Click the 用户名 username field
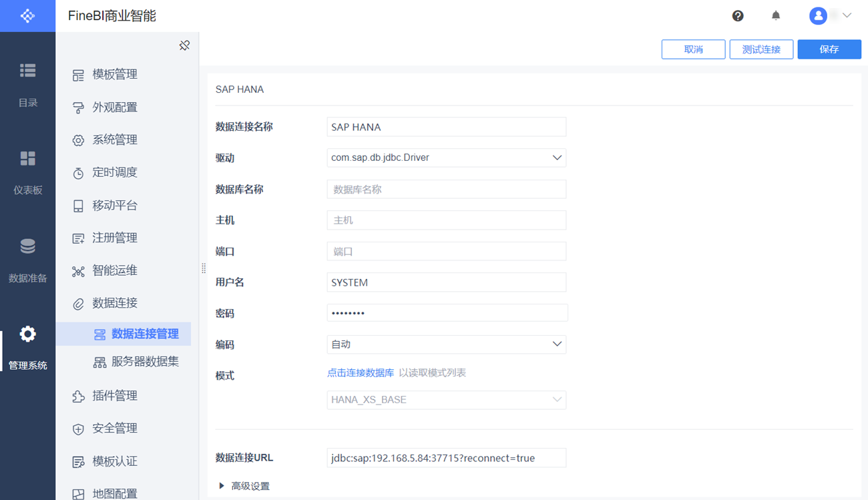 pos(447,282)
